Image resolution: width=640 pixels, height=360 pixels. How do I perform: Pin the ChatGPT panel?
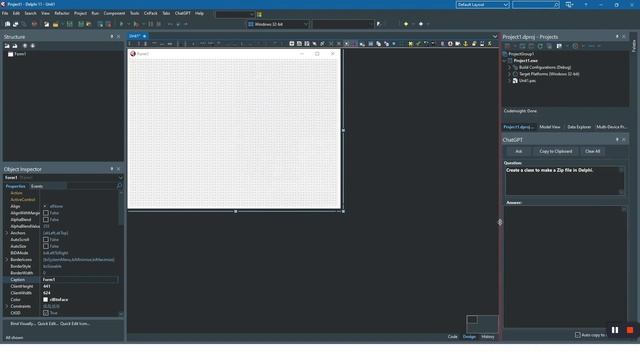pyautogui.click(x=617, y=140)
